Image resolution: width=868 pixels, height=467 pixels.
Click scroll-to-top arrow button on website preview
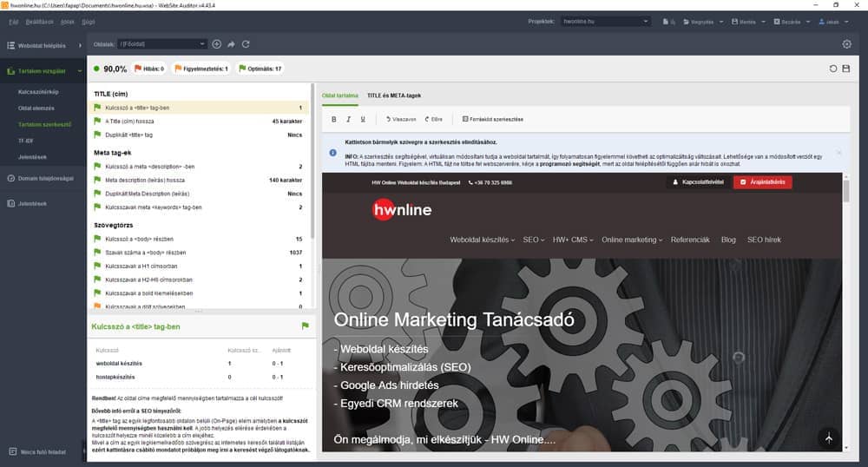click(x=829, y=438)
